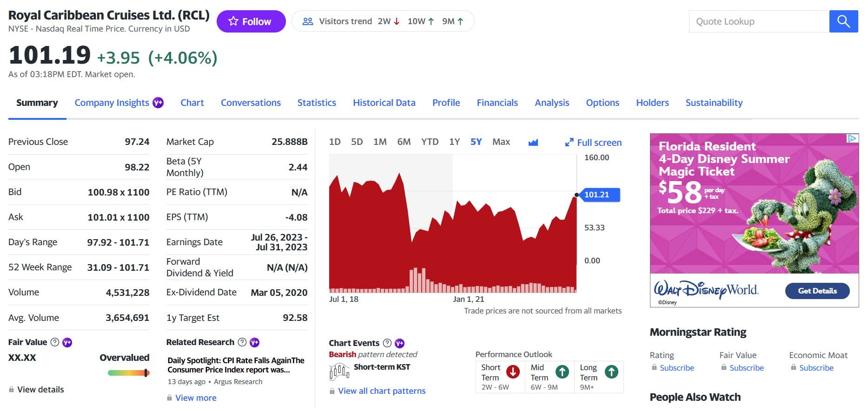Open chart in Full screen
The height and width of the screenshot is (411, 868).
pos(593,143)
